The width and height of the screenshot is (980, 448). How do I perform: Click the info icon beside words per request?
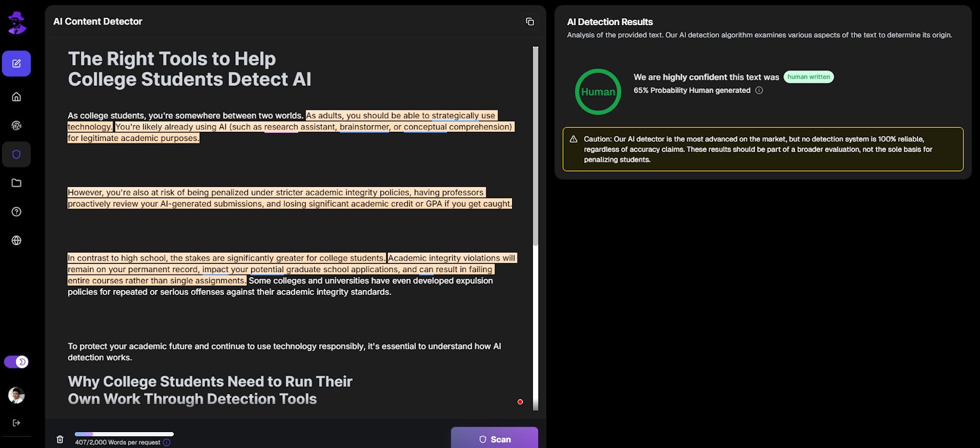(167, 442)
